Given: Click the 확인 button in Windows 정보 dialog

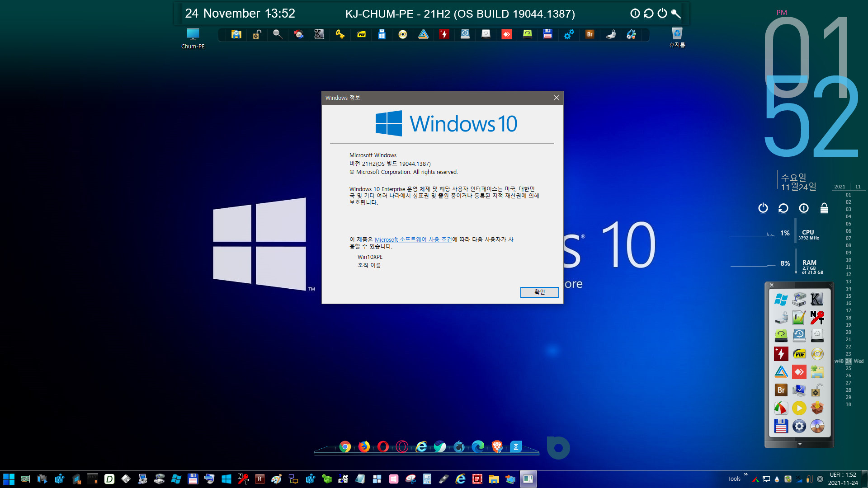Looking at the screenshot, I should pyautogui.click(x=539, y=292).
